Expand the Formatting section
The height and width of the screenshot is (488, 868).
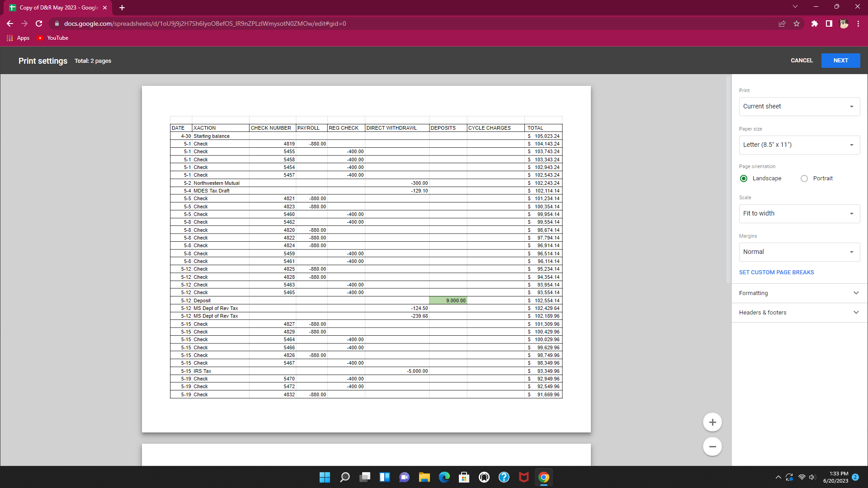tap(799, 293)
